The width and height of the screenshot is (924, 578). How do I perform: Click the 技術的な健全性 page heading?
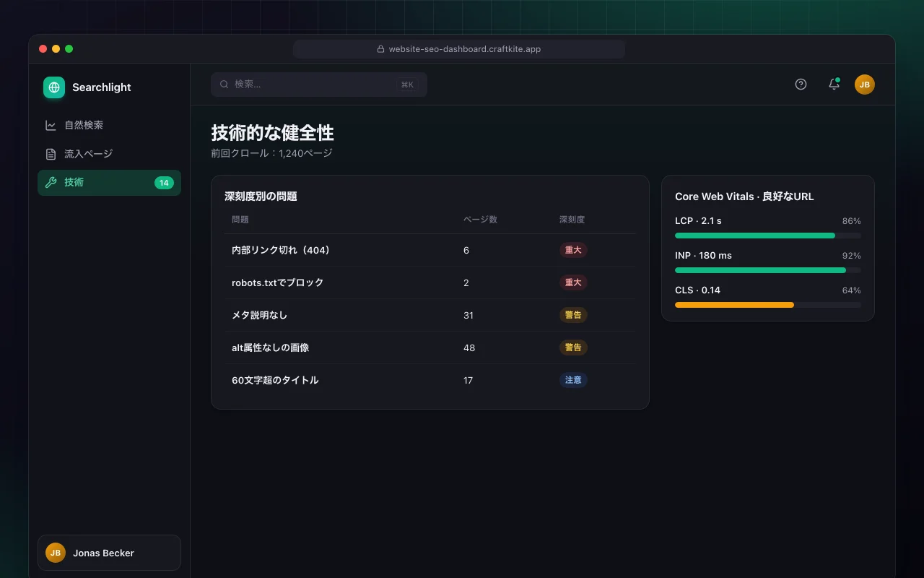coord(272,133)
